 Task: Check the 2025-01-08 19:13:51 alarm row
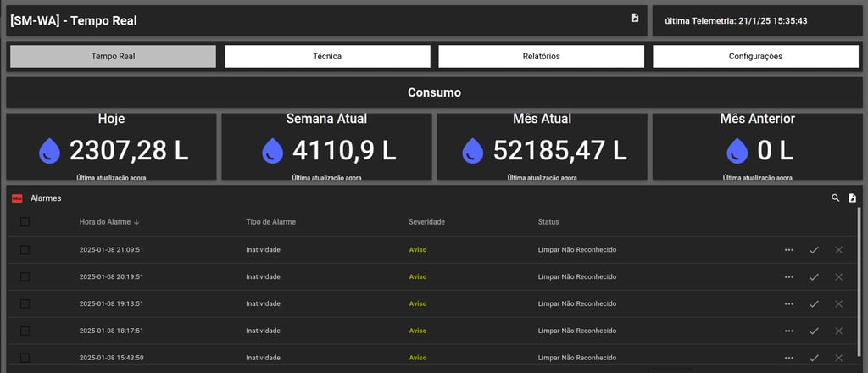pyautogui.click(x=25, y=303)
